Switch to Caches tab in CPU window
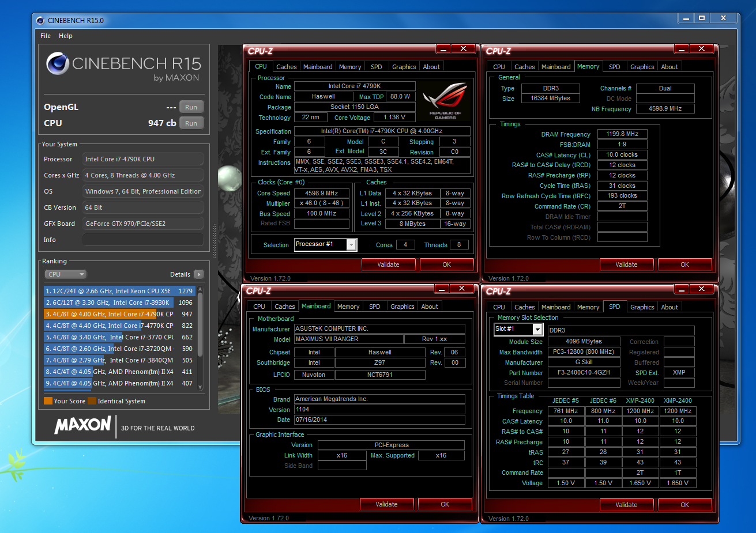756x533 pixels. pos(286,67)
